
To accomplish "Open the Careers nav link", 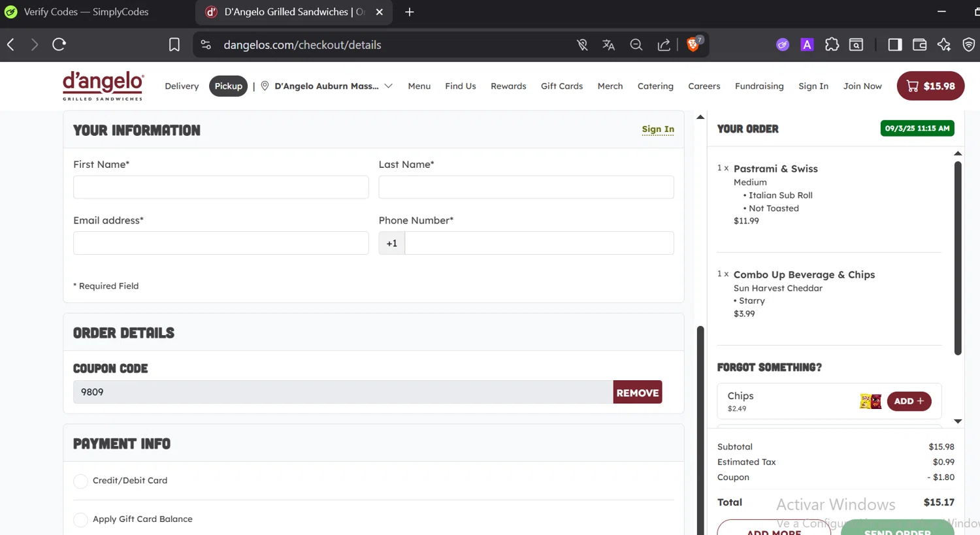I will (x=704, y=86).
